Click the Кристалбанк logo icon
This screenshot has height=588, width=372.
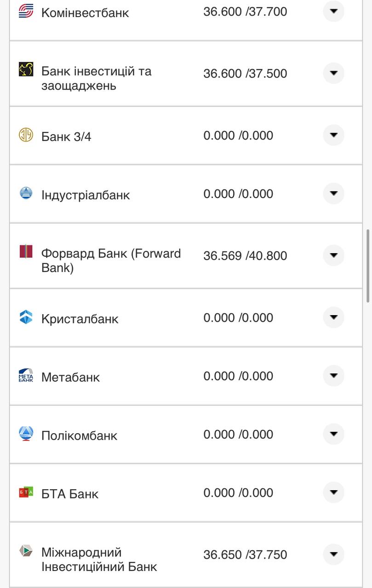tap(26, 317)
